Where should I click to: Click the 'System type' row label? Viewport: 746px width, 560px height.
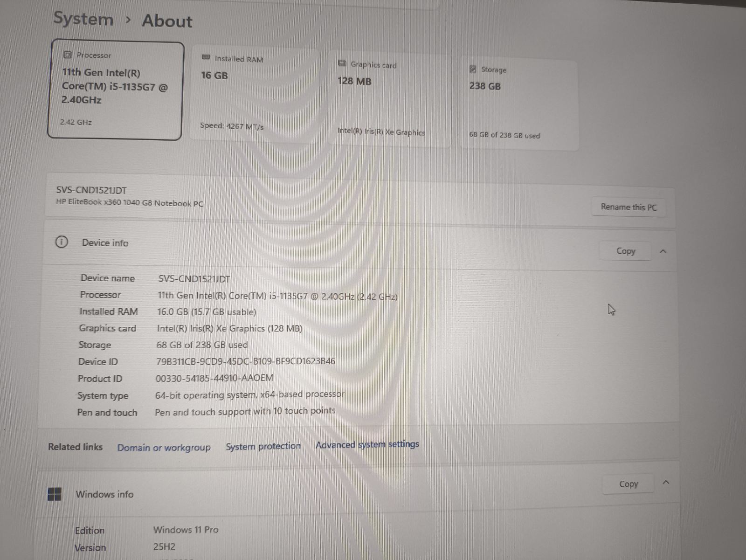(x=103, y=396)
